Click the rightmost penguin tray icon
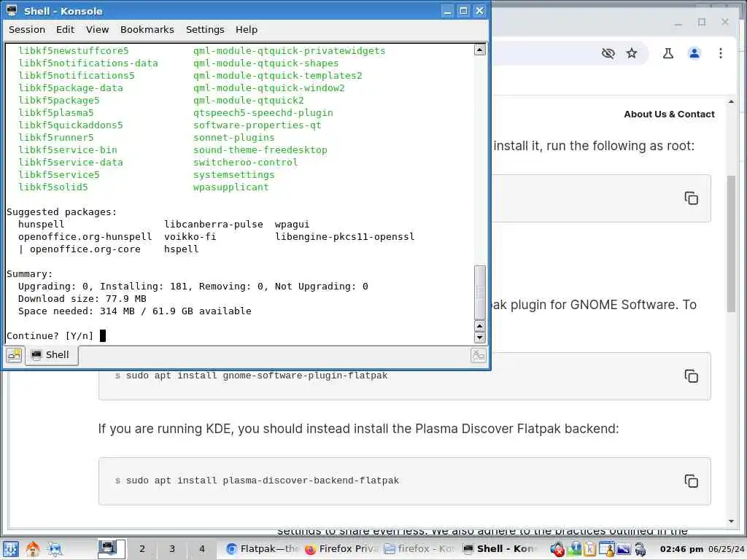This screenshot has height=560, width=747. click(640, 549)
